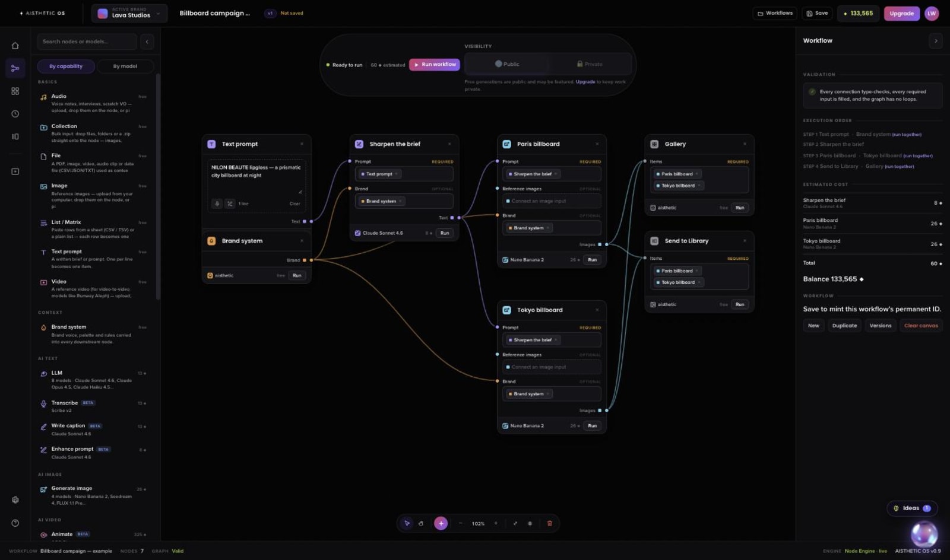Click the Upgrade button
This screenshot has height=560, width=950.
pyautogui.click(x=901, y=13)
